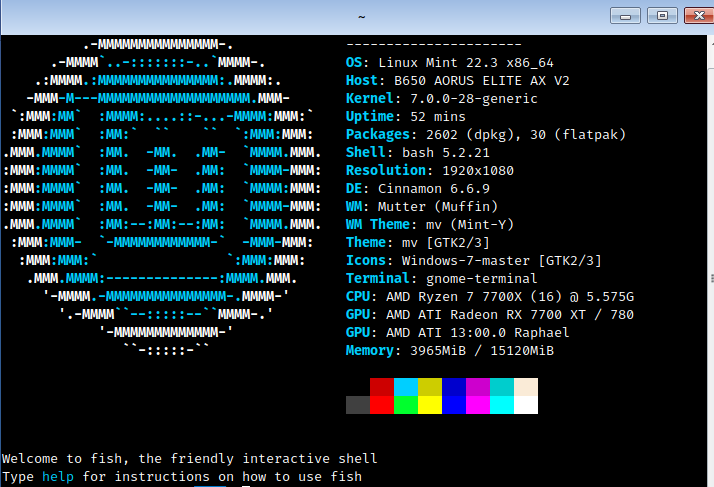Screen dimensions: 714x487
Task: Click the dark red color block
Action: click(382, 387)
